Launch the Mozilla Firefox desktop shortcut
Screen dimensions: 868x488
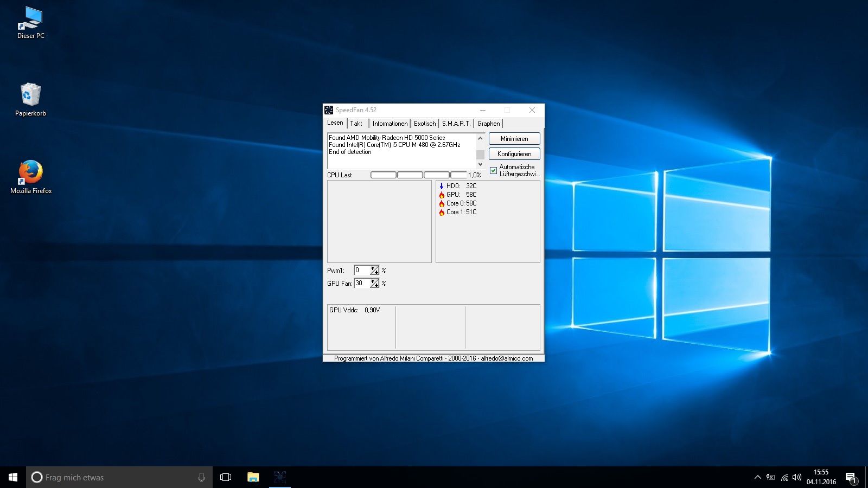coord(31,177)
